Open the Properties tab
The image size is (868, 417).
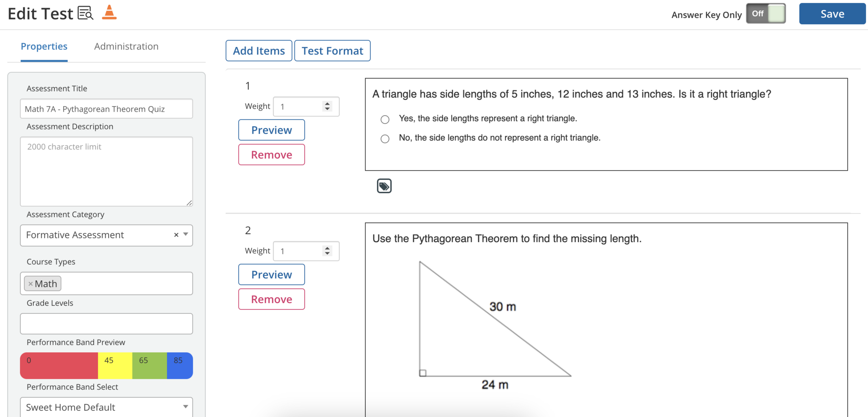(44, 47)
